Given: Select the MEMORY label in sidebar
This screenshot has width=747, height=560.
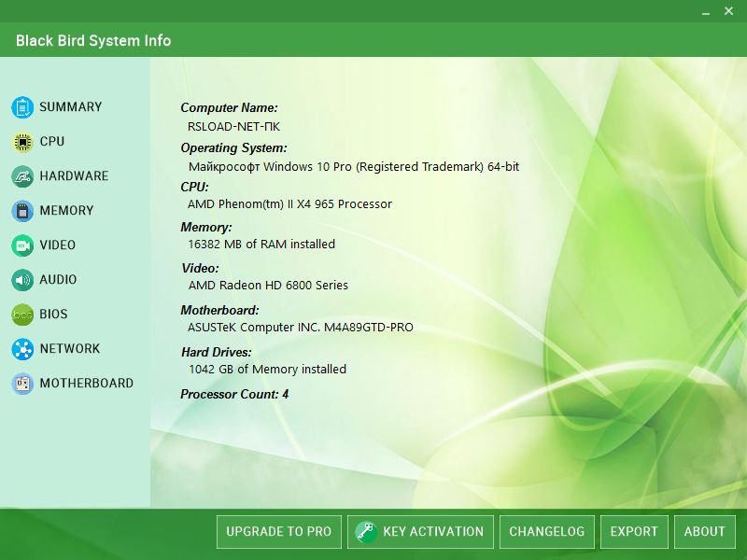Looking at the screenshot, I should 66,211.
